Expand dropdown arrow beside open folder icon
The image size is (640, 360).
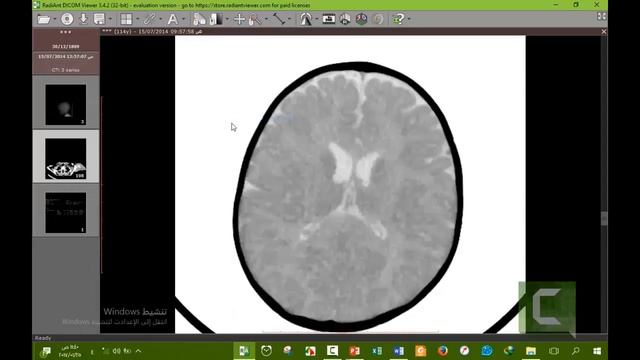coord(54,19)
